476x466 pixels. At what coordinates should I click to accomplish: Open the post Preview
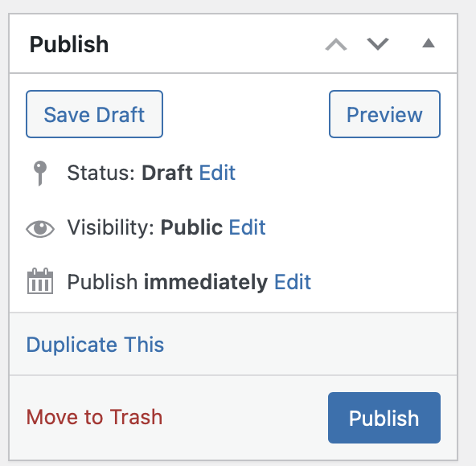point(384,114)
